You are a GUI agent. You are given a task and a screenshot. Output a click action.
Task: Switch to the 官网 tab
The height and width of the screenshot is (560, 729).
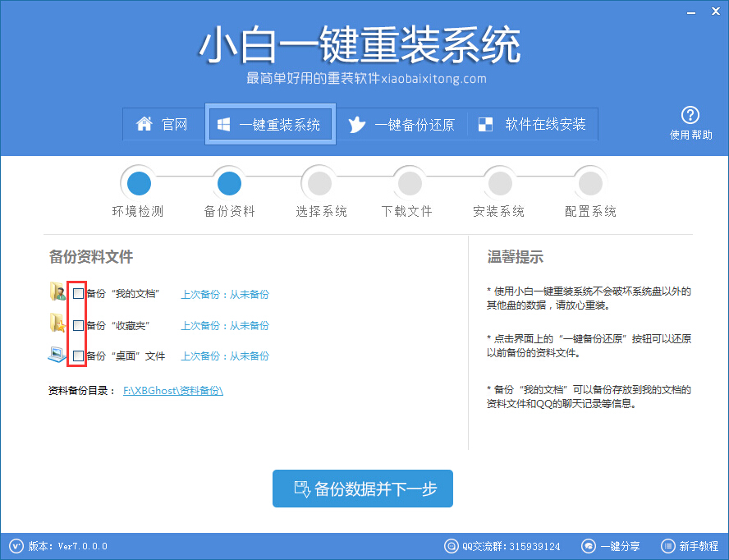click(x=167, y=124)
